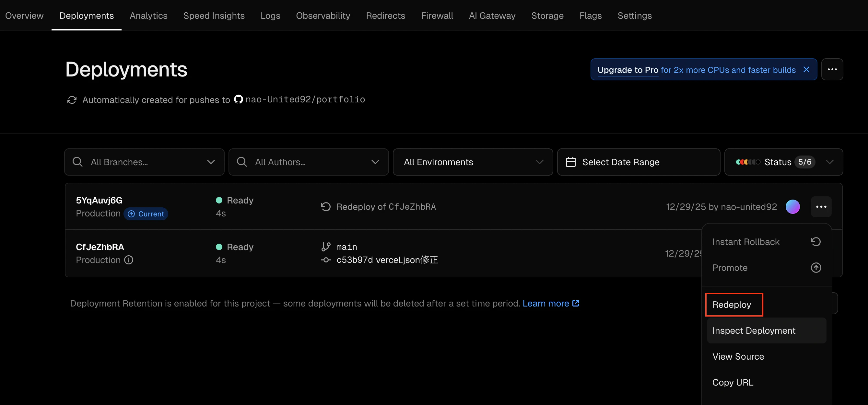Click the main branch name
Image resolution: width=868 pixels, height=405 pixels.
(x=347, y=247)
